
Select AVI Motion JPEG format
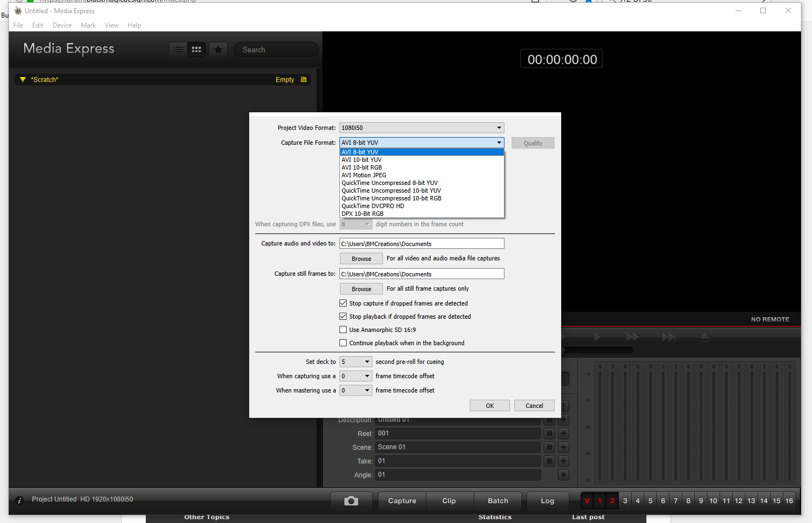421,175
